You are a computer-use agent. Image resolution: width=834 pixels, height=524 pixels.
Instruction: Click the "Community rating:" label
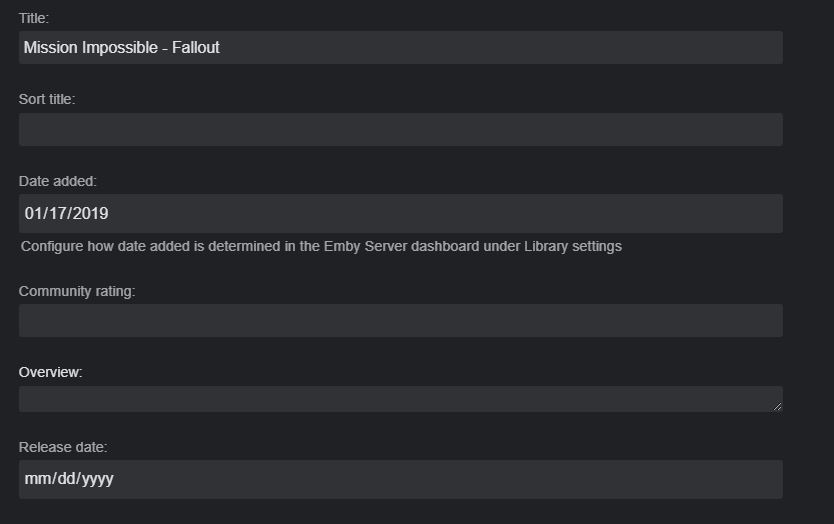[77, 291]
